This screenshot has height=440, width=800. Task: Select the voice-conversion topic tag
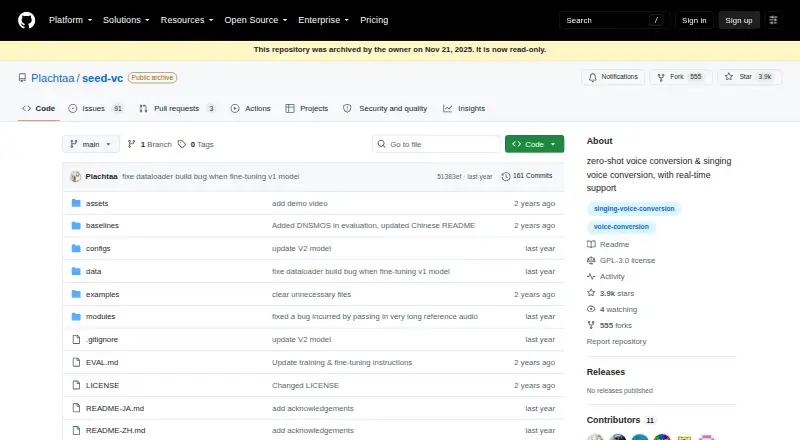click(x=621, y=227)
